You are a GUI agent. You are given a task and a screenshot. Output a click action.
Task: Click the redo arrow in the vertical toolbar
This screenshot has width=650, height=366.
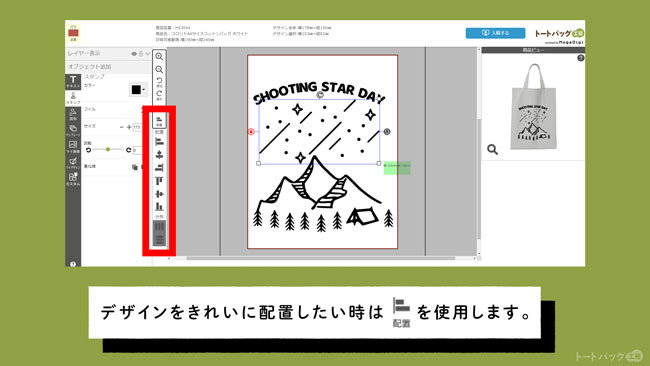point(159,95)
